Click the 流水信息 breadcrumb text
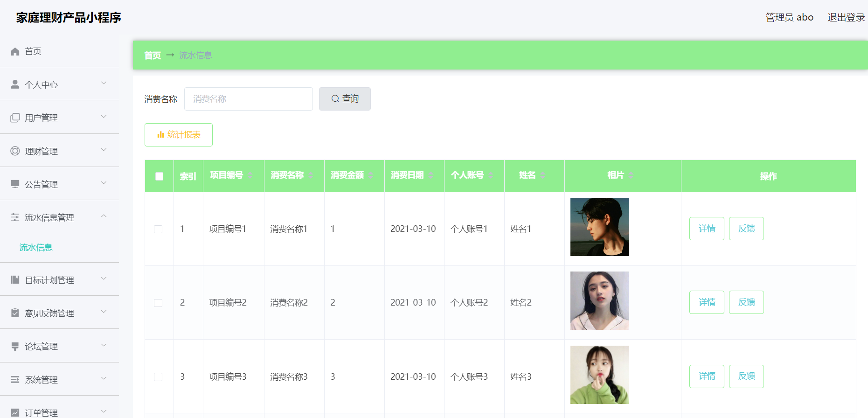This screenshot has width=868, height=418. point(195,56)
